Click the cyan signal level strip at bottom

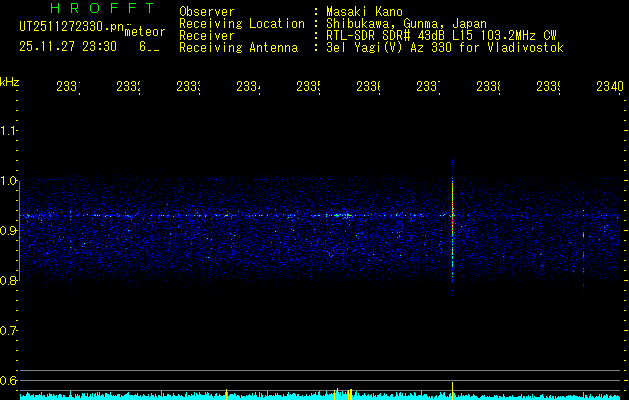coord(320,396)
